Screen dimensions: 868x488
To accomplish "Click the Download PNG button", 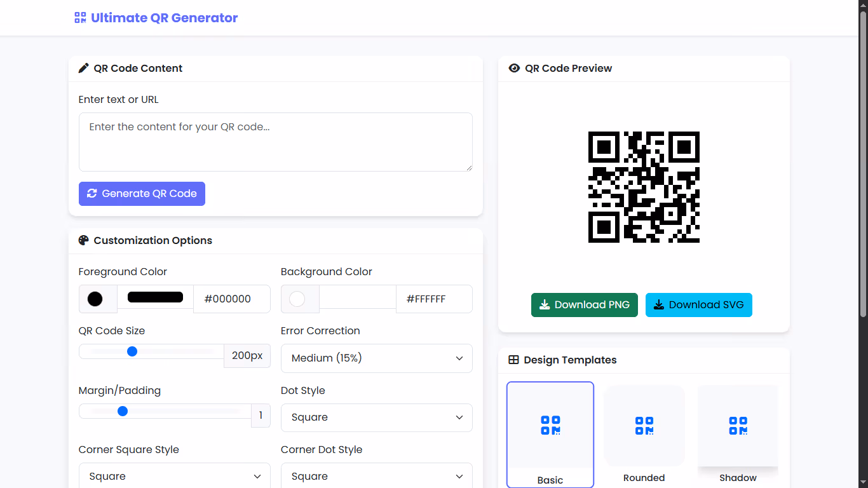I will coord(585,305).
